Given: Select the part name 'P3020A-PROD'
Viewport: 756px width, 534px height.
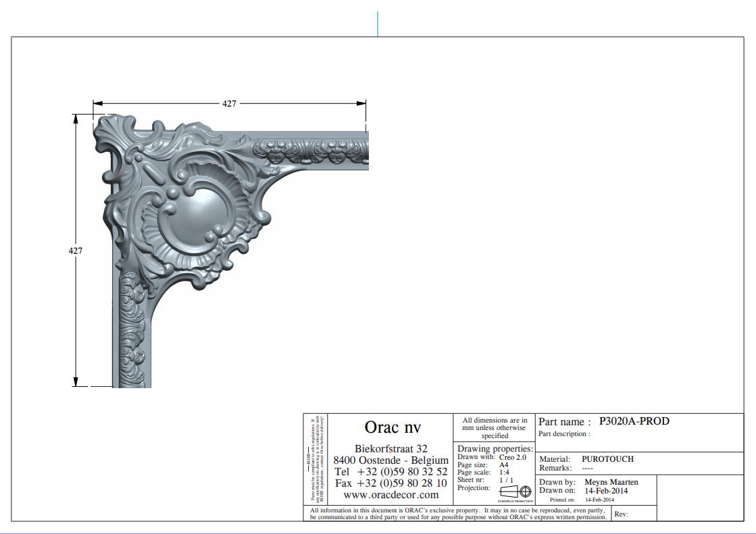Looking at the screenshot, I should pyautogui.click(x=634, y=421).
